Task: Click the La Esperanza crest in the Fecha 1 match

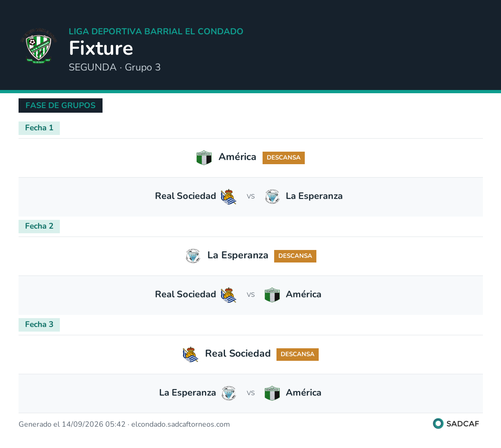Action: coord(272,197)
